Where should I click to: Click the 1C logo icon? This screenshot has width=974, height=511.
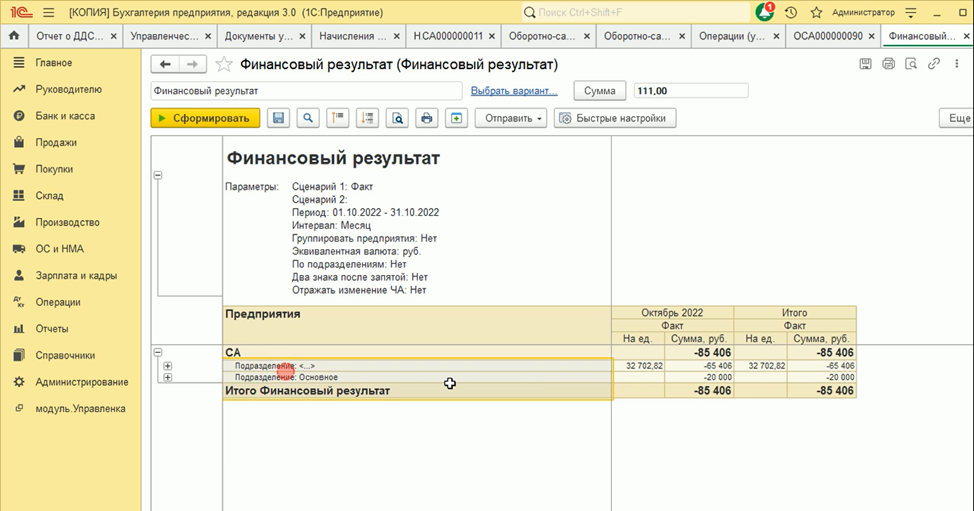[21, 12]
